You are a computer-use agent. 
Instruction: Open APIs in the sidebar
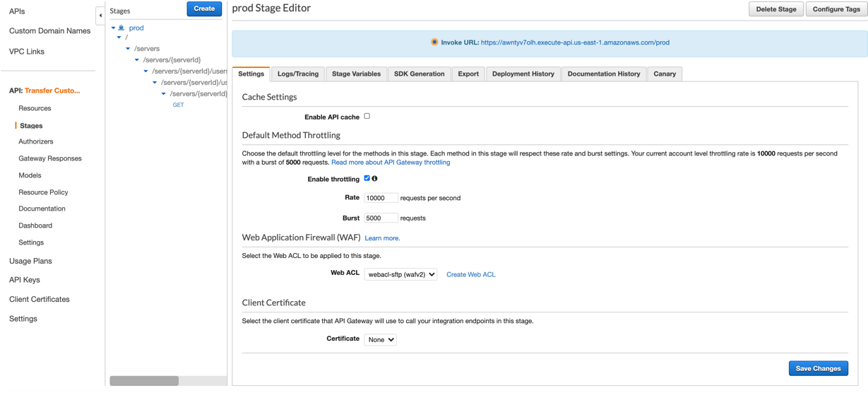point(17,11)
